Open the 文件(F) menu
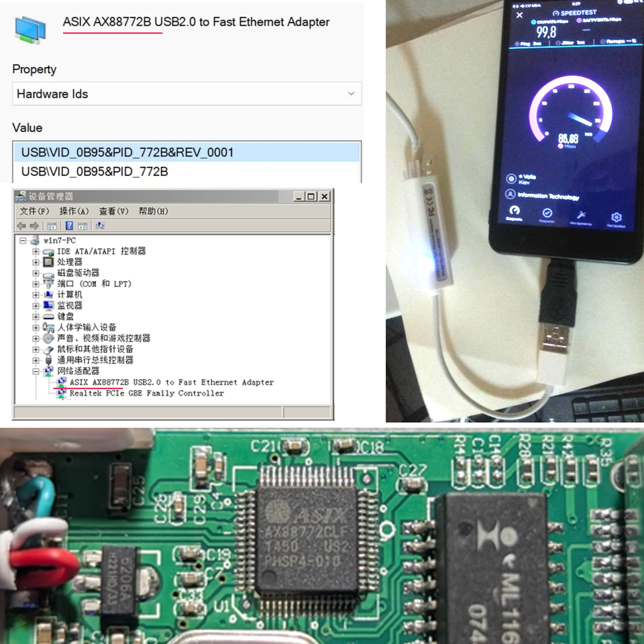Viewport: 644px width, 644px height. (x=34, y=211)
